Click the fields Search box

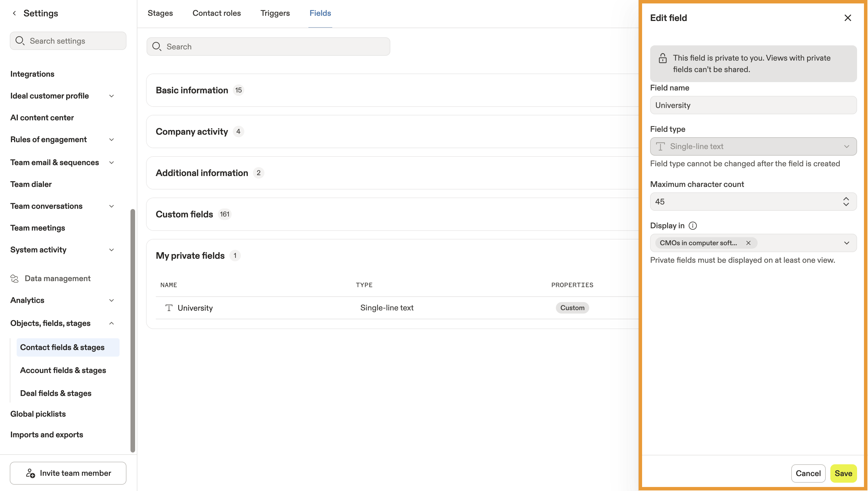click(x=268, y=47)
